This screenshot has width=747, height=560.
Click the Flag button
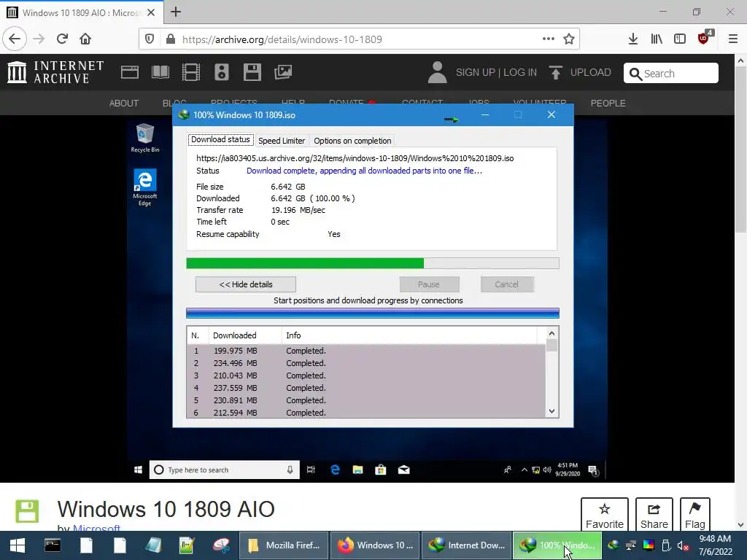(695, 514)
